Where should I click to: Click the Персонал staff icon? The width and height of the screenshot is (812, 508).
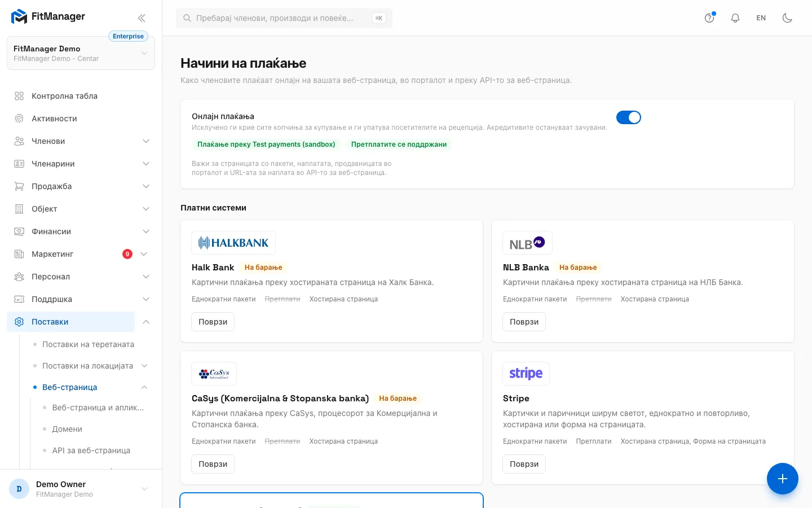click(x=19, y=277)
